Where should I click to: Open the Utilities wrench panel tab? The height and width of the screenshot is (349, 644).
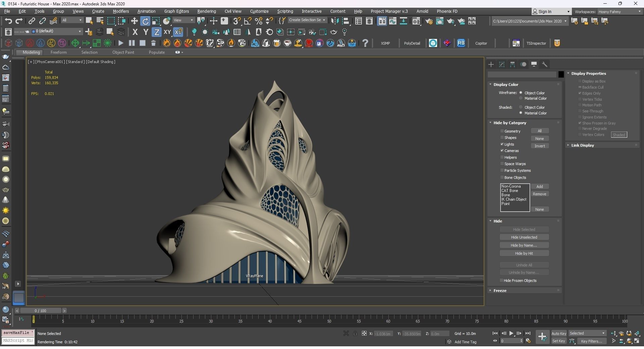(x=545, y=64)
